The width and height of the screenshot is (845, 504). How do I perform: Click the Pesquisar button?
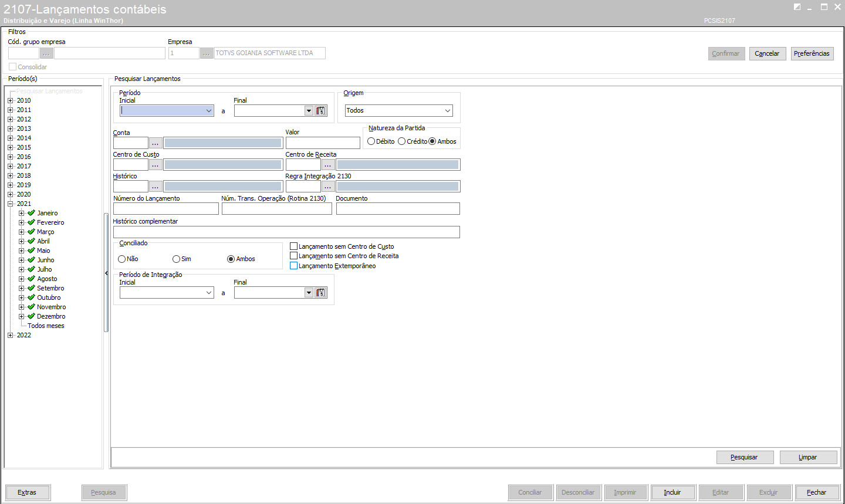(745, 457)
